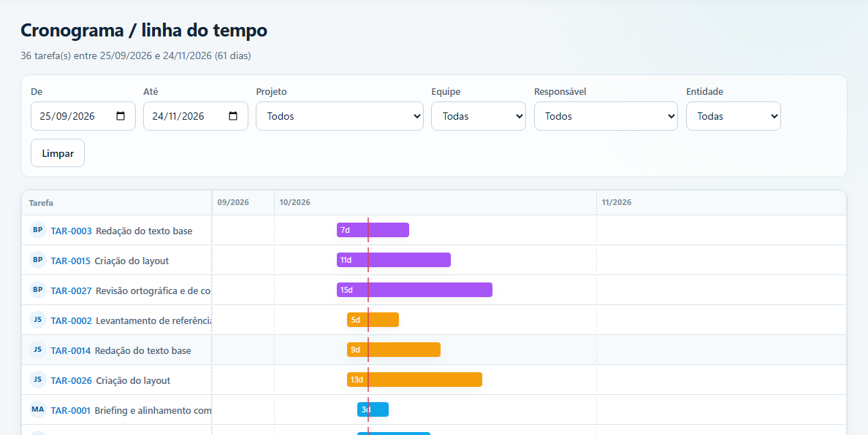Viewport: 868px width, 435px height.
Task: Click the Até date input showing 24/11/2026
Action: click(x=195, y=116)
